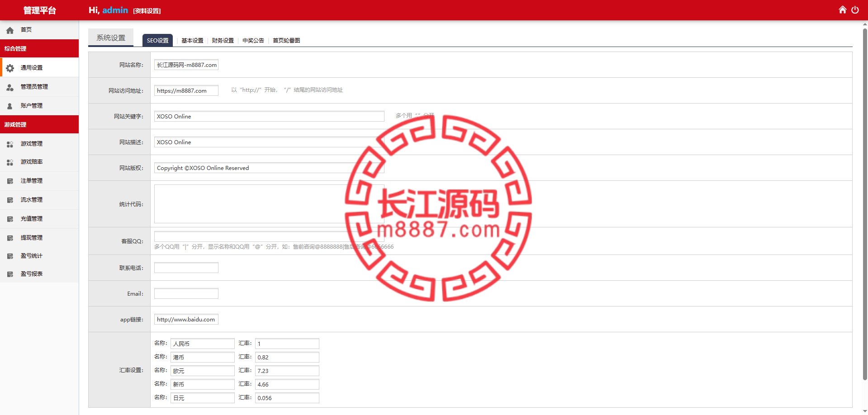This screenshot has width=868, height=415.
Task: Click the page vertical scrollbar
Action: pos(865,203)
